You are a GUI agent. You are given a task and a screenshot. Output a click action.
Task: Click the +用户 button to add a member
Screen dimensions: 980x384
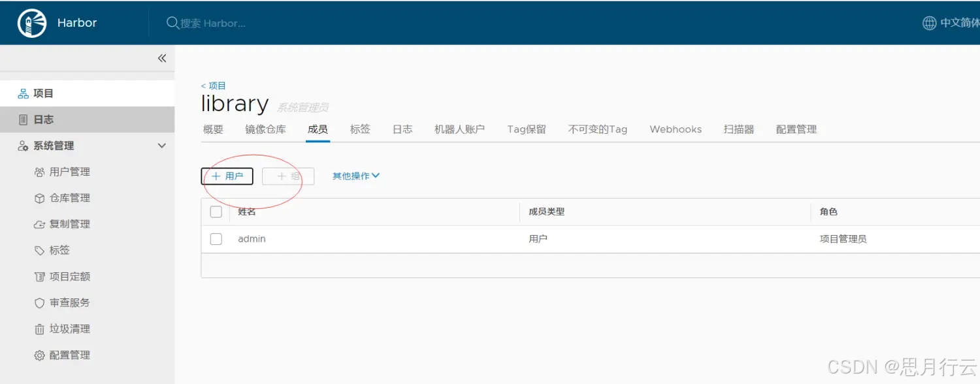point(227,176)
